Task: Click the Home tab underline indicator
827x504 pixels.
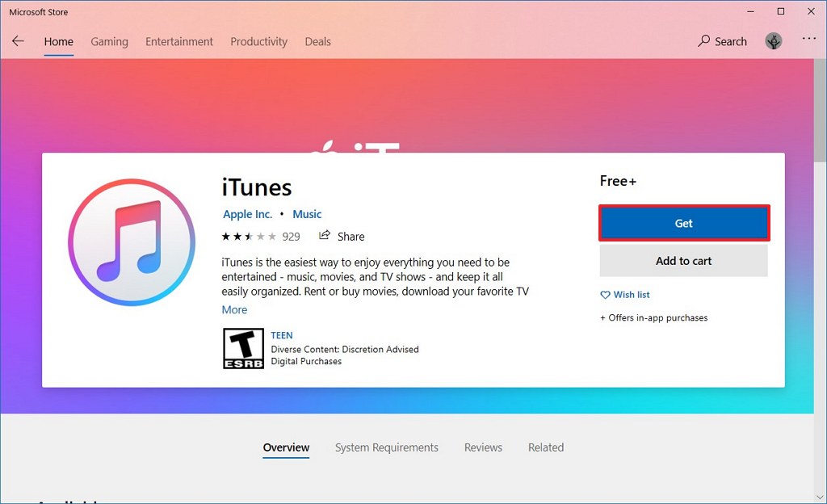Action: pyautogui.click(x=58, y=53)
